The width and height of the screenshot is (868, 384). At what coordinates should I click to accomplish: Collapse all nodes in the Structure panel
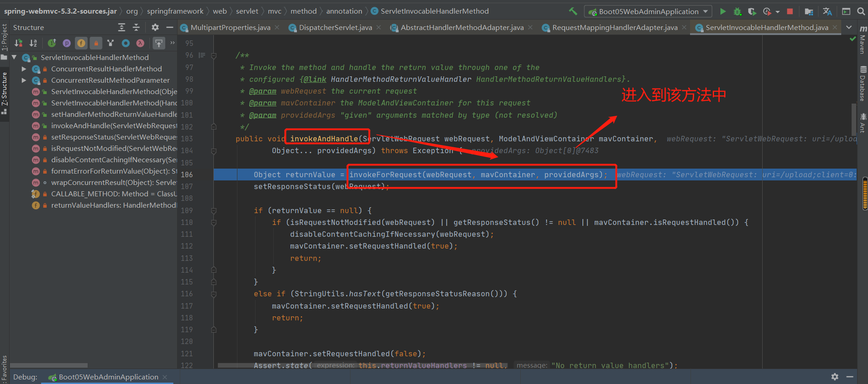coord(136,28)
